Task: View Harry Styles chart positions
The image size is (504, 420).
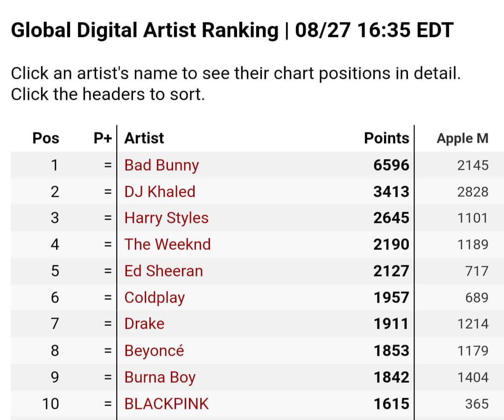Action: [x=167, y=218]
